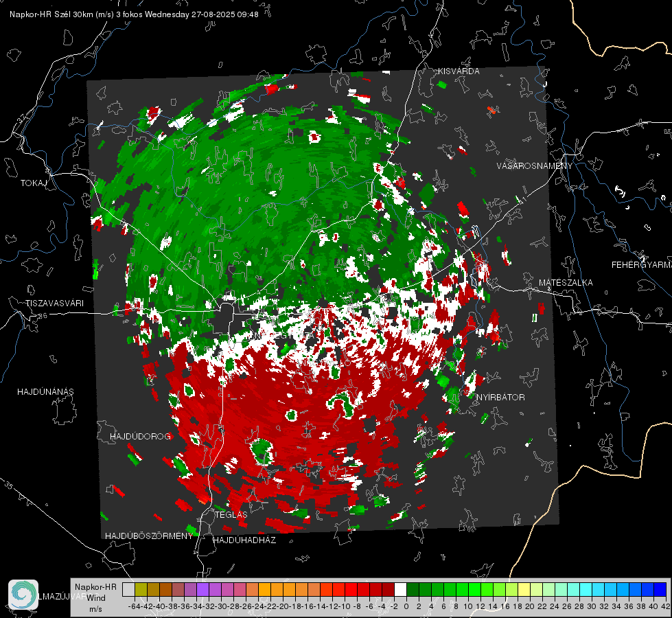The width and height of the screenshot is (672, 618).
Task: Pick the white zero-velocity legend swatch
Action: pyautogui.click(x=400, y=590)
